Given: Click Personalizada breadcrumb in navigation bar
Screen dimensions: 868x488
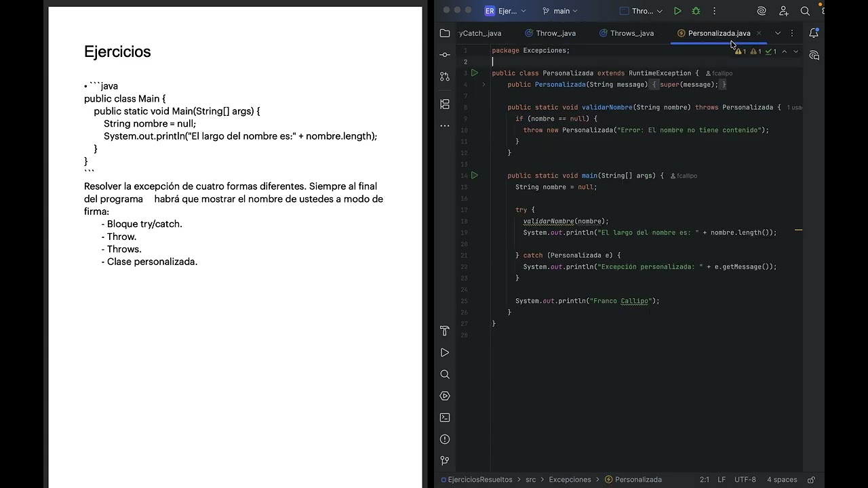Looking at the screenshot, I should point(633,479).
